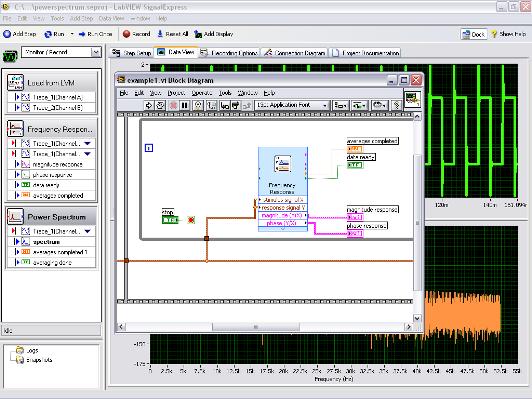Click the Step Into icon

pos(224,105)
